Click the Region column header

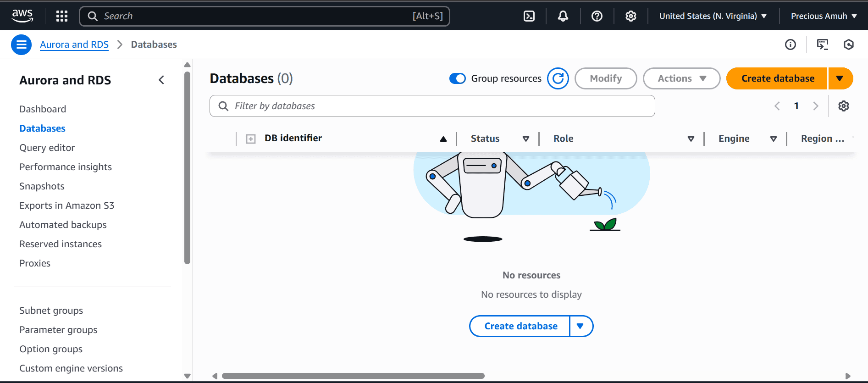[x=823, y=139]
